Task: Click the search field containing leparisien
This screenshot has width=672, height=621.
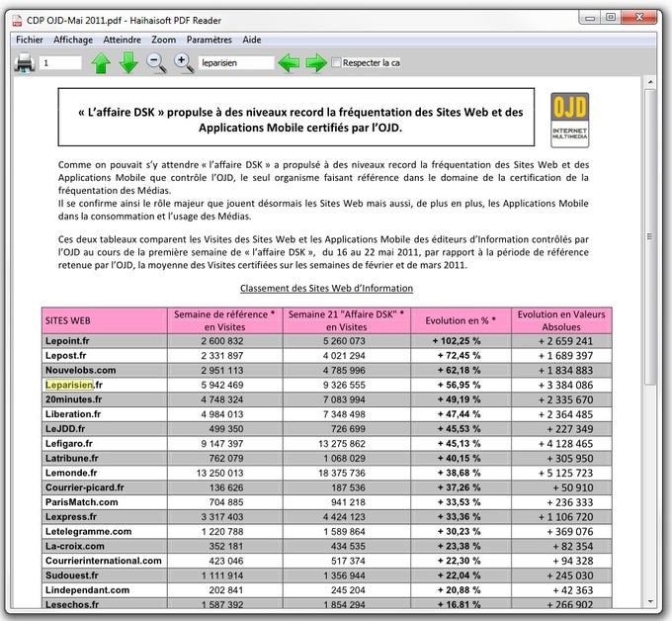Action: pyautogui.click(x=236, y=63)
